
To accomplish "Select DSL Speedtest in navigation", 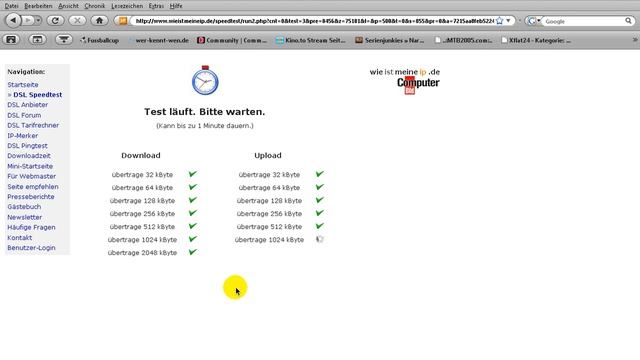I will pos(38,95).
